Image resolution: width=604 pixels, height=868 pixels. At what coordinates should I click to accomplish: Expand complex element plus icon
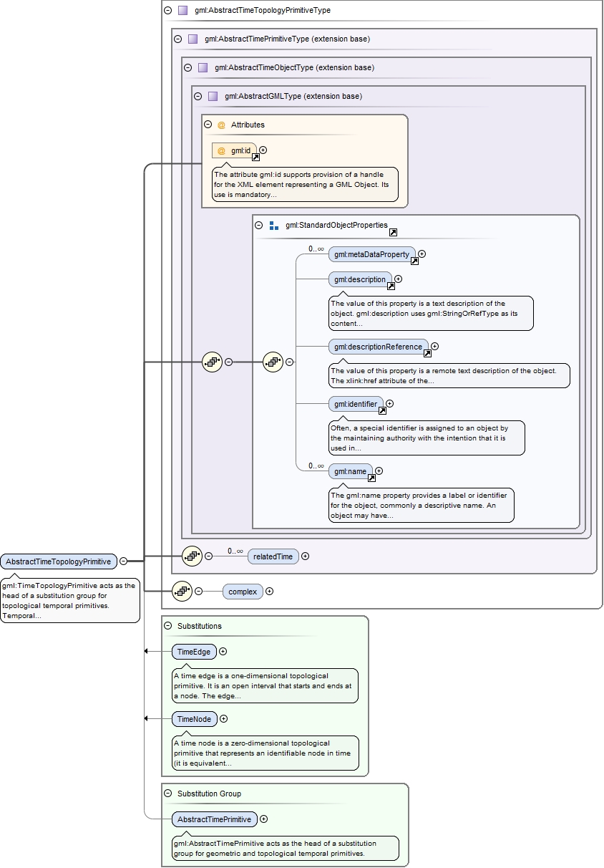[269, 592]
